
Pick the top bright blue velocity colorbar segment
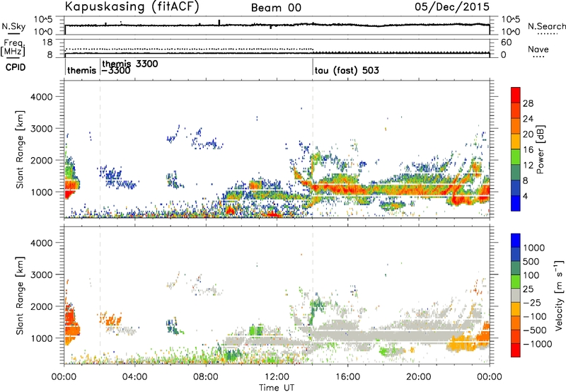tap(516, 241)
